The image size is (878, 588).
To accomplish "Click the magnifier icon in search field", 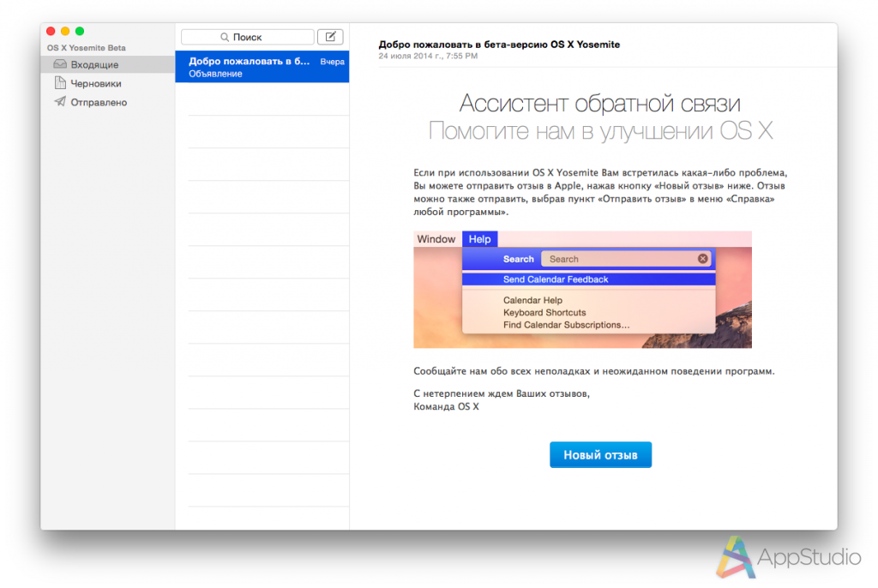I will pos(225,37).
